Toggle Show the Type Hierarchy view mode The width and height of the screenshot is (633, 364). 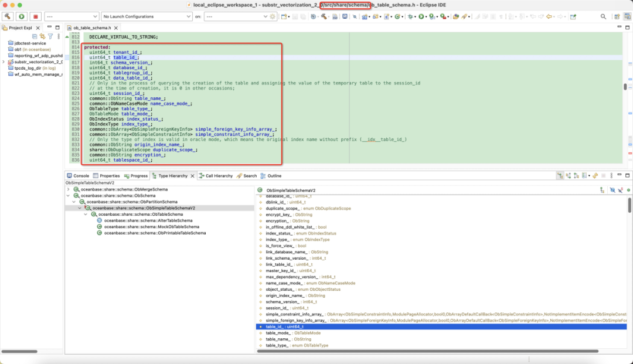[x=560, y=175]
